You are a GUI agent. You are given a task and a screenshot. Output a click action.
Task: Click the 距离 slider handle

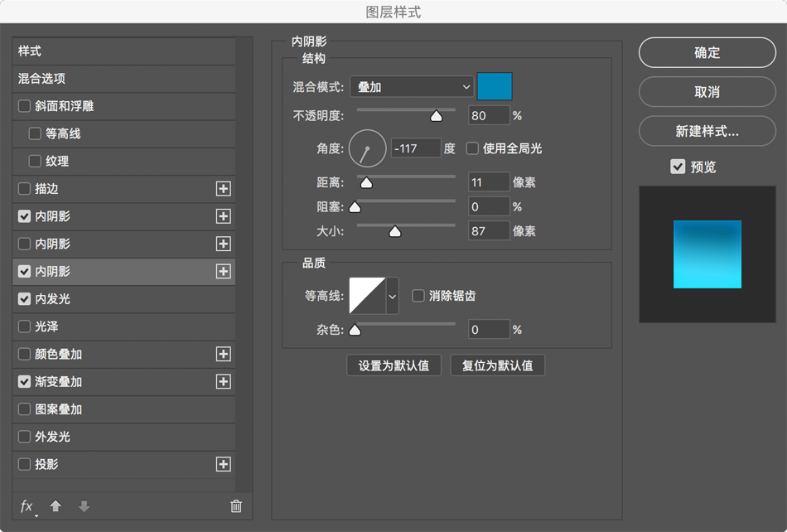[366, 182]
